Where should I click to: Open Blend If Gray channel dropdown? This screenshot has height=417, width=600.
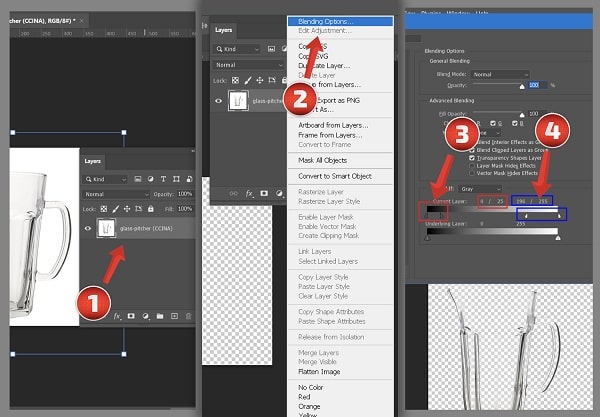click(x=480, y=189)
